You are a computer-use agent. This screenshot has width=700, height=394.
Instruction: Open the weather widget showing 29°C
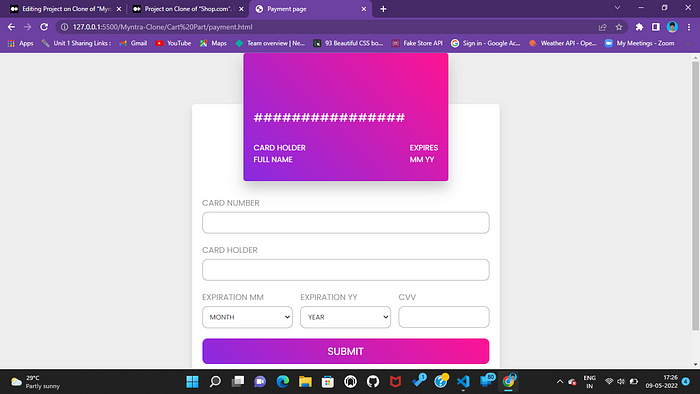(x=35, y=382)
